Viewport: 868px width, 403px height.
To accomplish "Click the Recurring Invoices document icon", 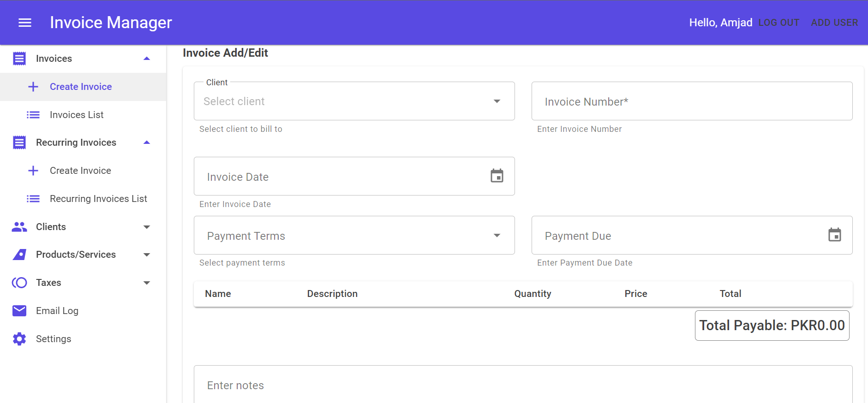I will 19,142.
